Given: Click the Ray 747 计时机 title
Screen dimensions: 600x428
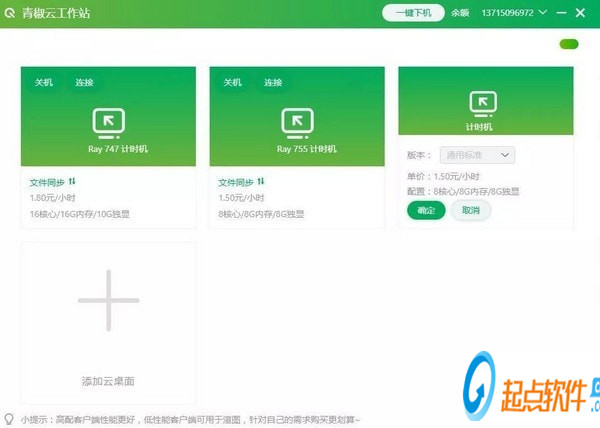Looking at the screenshot, I should click(118, 149).
